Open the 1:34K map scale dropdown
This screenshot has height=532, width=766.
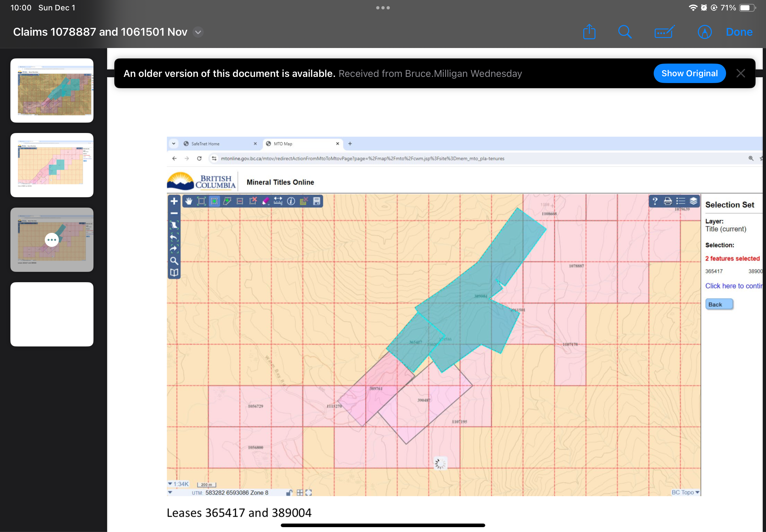click(179, 484)
